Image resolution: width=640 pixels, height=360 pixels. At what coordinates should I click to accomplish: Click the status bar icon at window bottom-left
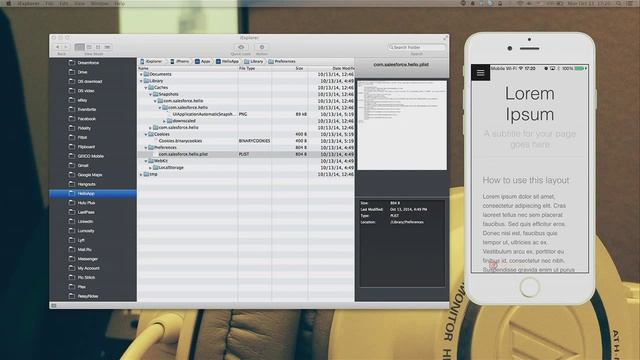click(x=53, y=305)
